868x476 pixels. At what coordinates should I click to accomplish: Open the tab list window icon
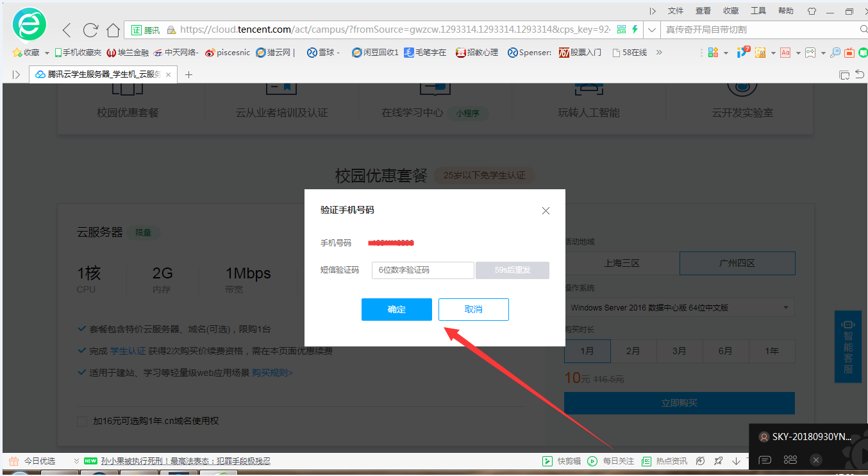[x=845, y=75]
